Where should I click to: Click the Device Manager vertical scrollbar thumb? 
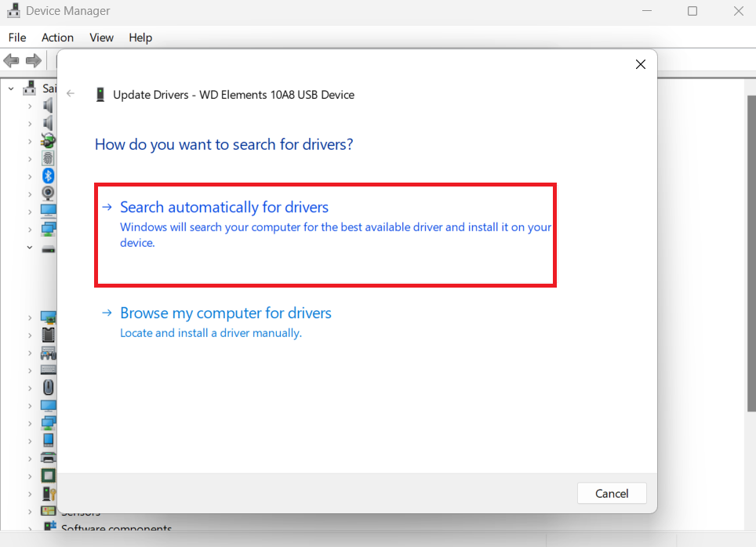coord(751,253)
